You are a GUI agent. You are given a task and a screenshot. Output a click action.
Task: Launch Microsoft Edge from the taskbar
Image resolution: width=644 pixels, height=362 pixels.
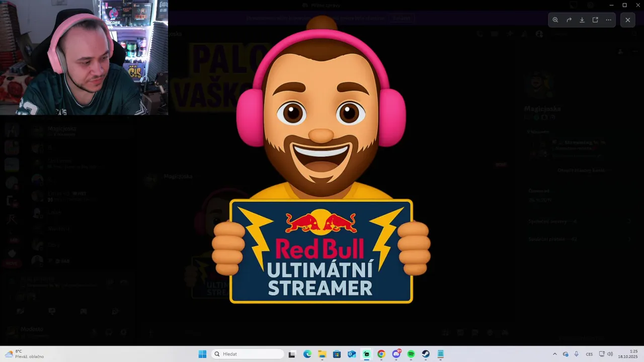[x=307, y=354]
